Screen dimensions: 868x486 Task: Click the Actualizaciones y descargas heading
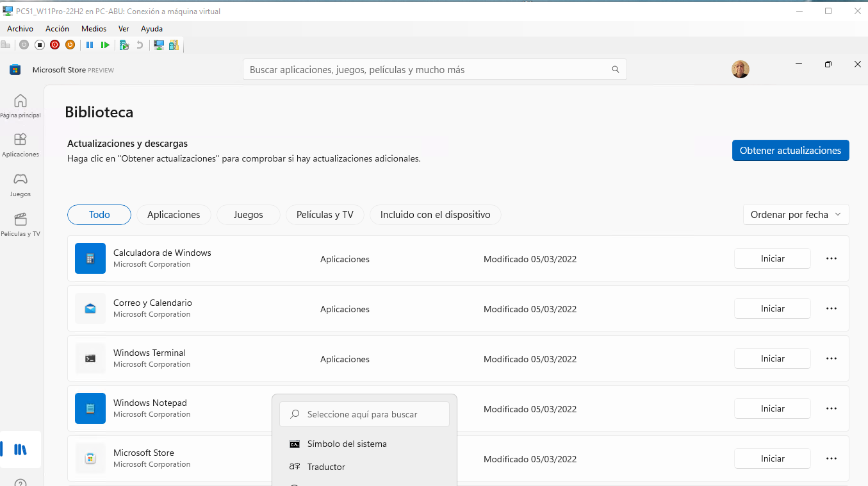[127, 144]
